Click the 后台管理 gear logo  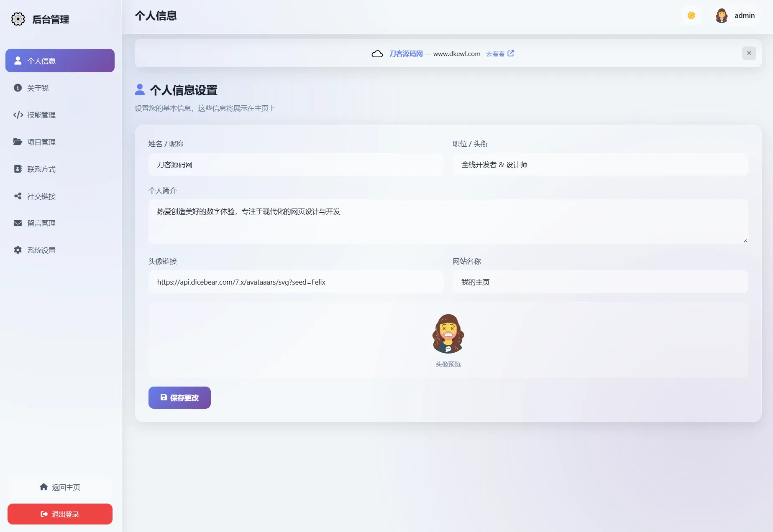click(18, 19)
